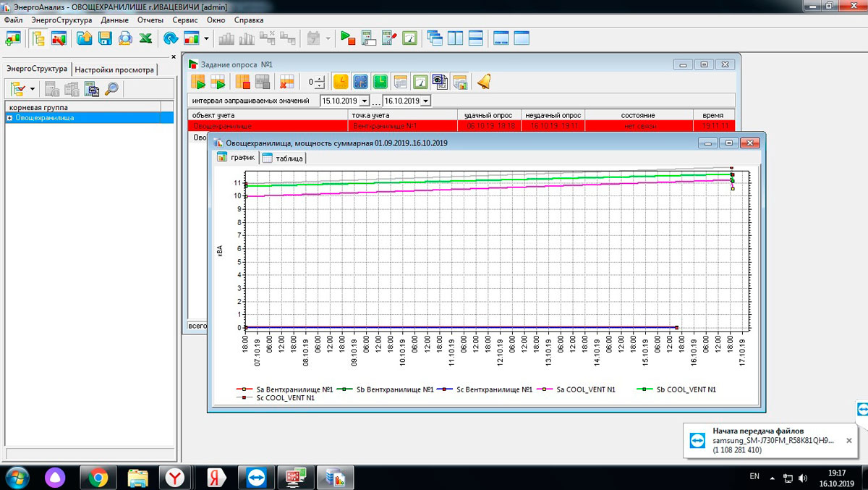Screen dimensions: 868x490
Task: Click the yellow bell alarm icon
Action: coord(483,82)
